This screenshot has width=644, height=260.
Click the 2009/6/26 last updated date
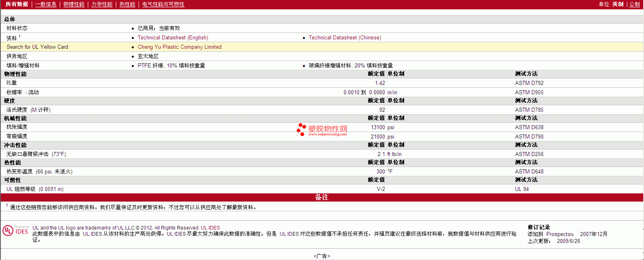pyautogui.click(x=568, y=241)
